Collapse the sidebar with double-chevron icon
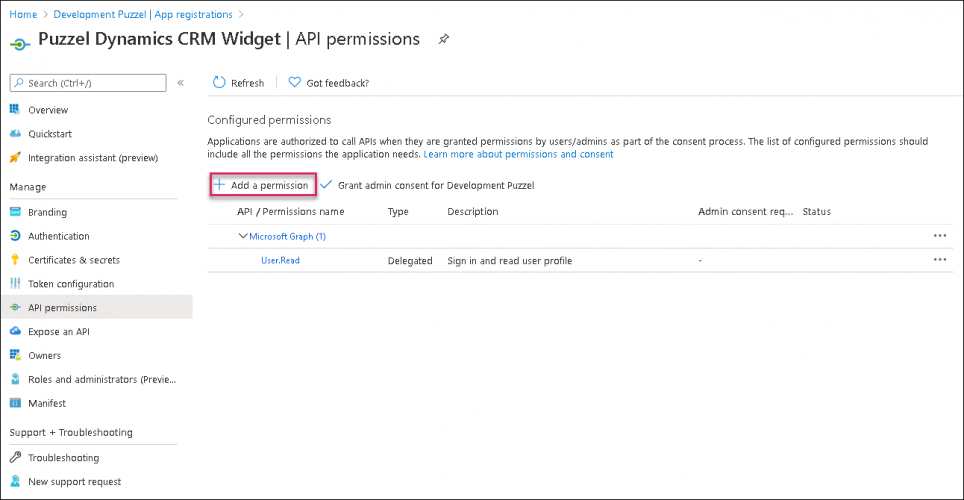The width and height of the screenshot is (964, 500). [181, 83]
